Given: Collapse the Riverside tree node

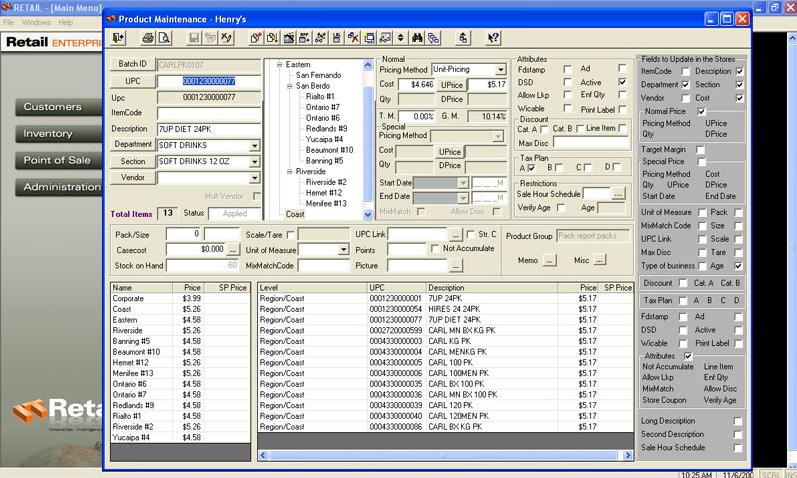Looking at the screenshot, I should (x=289, y=171).
